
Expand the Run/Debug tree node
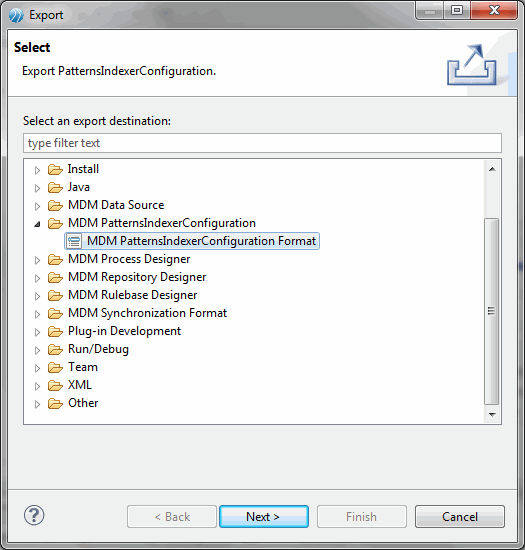(37, 350)
